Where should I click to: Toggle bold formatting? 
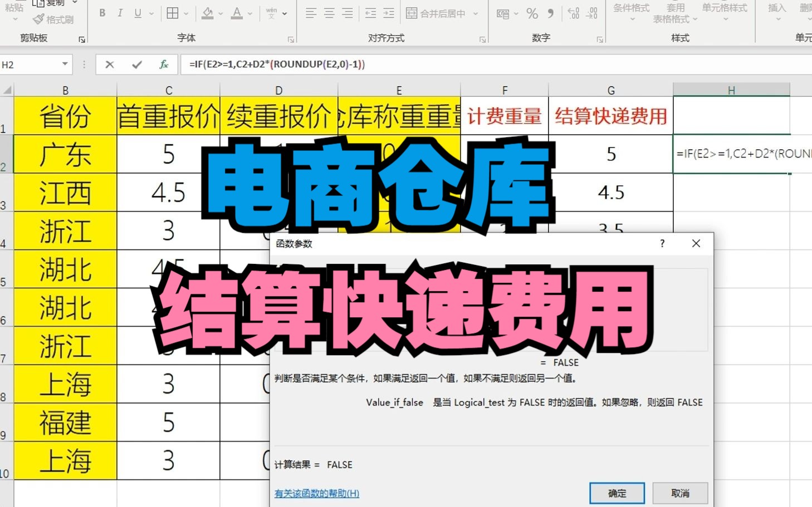point(102,13)
